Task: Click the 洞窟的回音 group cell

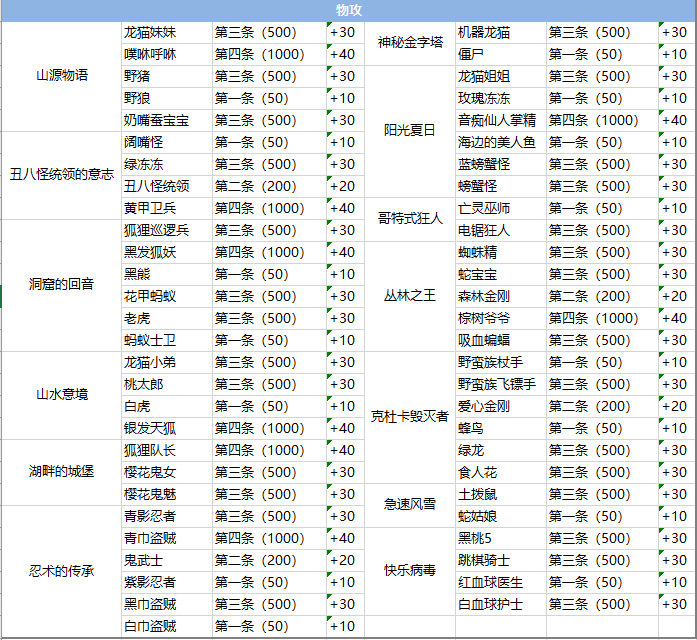Action: [61, 285]
